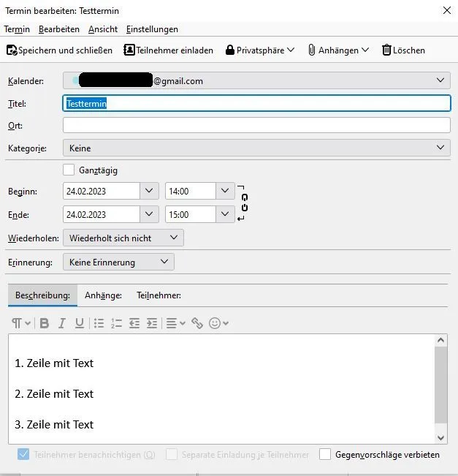Screen dimensions: 458x476
Task: Enable the Ganztägig checkbox
Action: pos(69,170)
